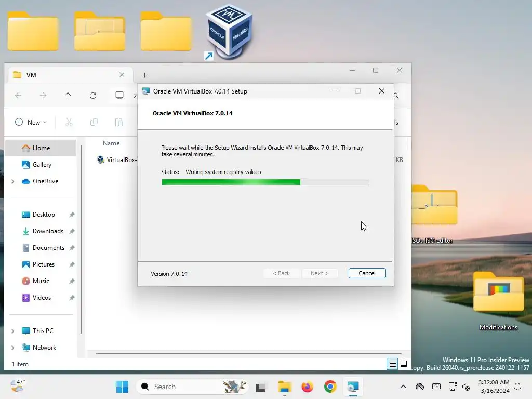Open the notification bell
The width and height of the screenshot is (532, 399).
517,387
